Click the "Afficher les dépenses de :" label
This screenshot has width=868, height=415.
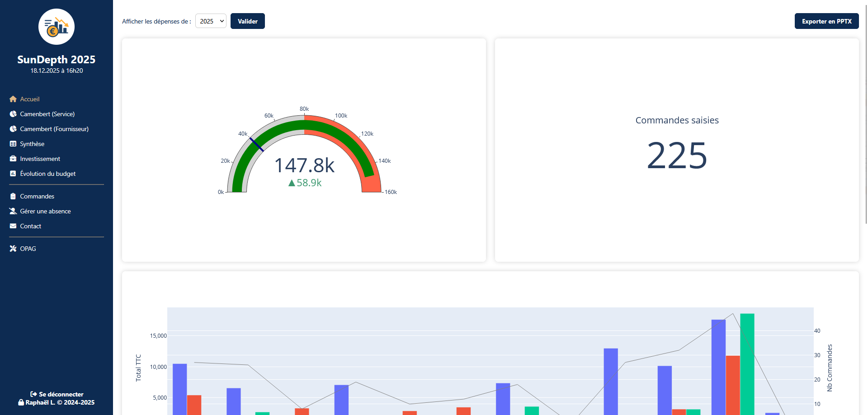coord(156,22)
